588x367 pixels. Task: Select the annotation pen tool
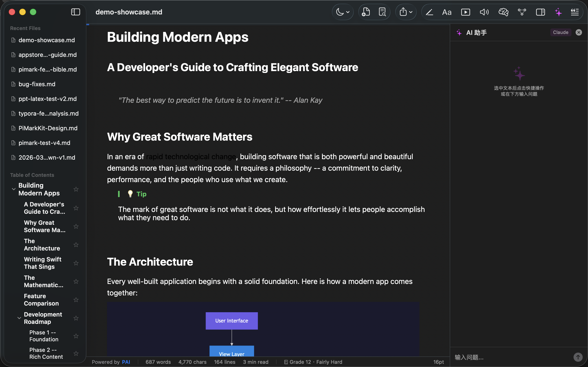(429, 12)
